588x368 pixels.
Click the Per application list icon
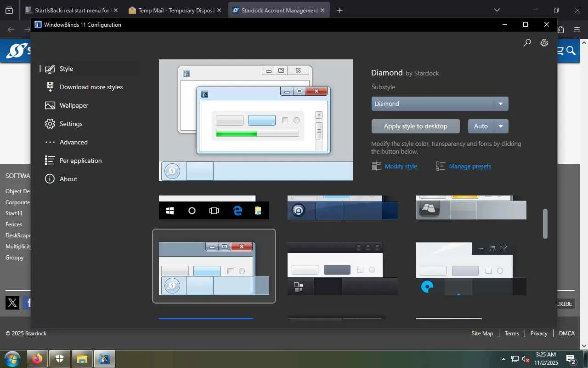[x=50, y=161]
